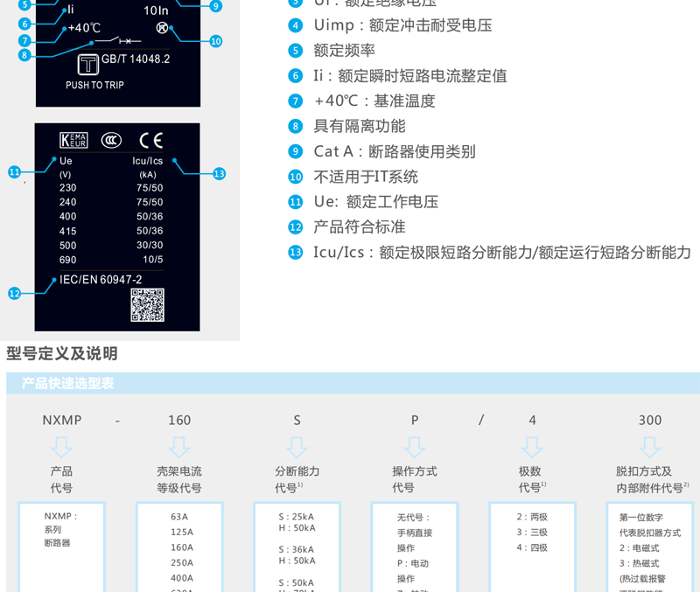Click the 690 voltage row value
The width and height of the screenshot is (700, 592).
click(68, 260)
